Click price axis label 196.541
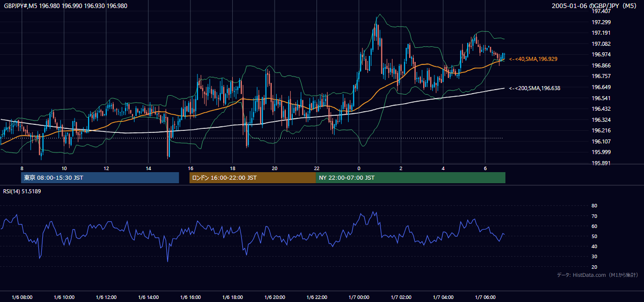This screenshot has height=302, width=644. click(x=602, y=98)
